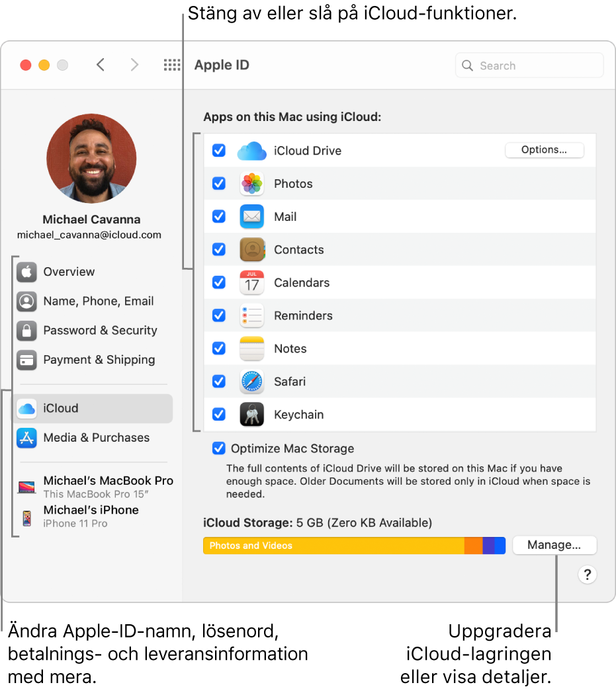Click the michael_cavanna@icloud.com email text

tap(89, 235)
